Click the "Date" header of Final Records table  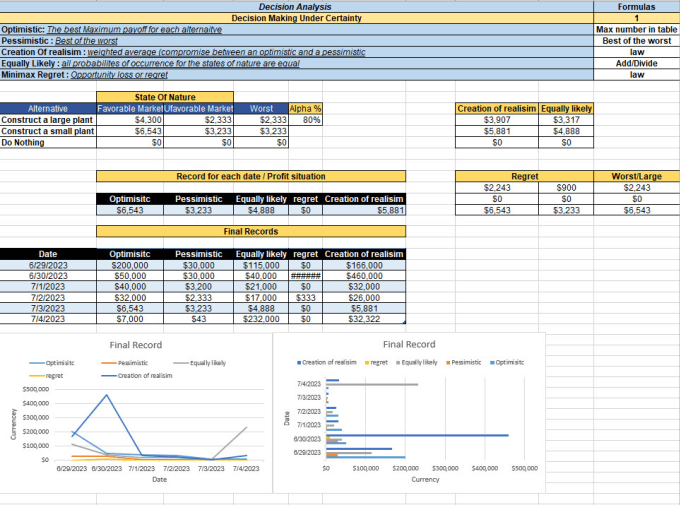48,253
